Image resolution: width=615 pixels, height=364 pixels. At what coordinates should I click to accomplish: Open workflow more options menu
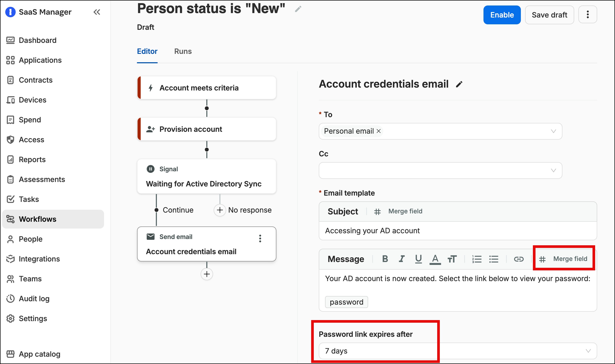[x=588, y=15]
